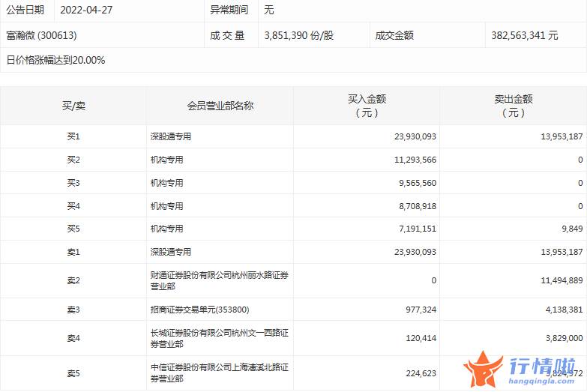The width and height of the screenshot is (587, 392).
Task: Select the 卖1 row label
Action: click(x=73, y=252)
